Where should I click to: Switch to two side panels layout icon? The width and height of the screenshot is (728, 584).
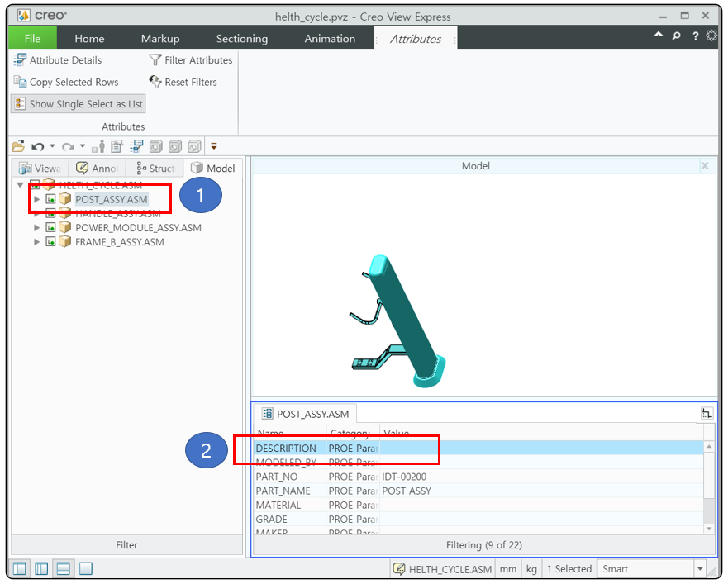(x=41, y=568)
